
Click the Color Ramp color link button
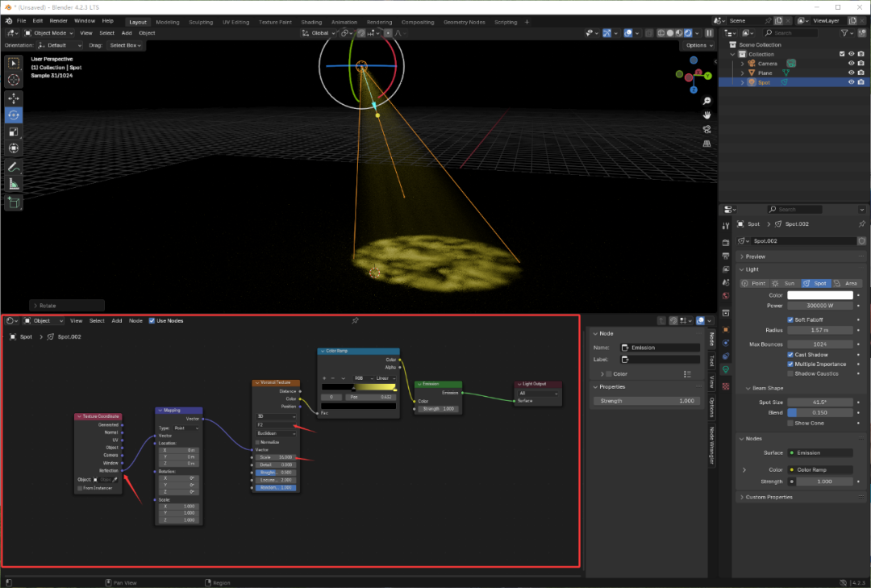coord(820,470)
